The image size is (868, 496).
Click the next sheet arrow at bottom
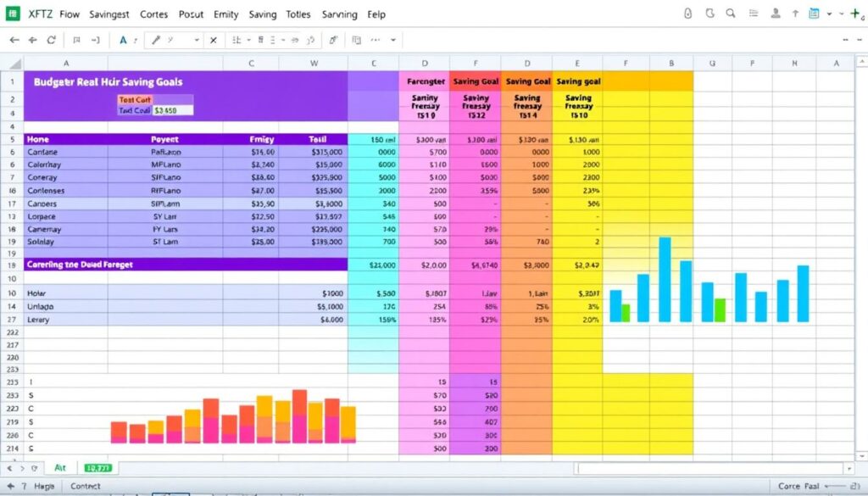point(22,468)
